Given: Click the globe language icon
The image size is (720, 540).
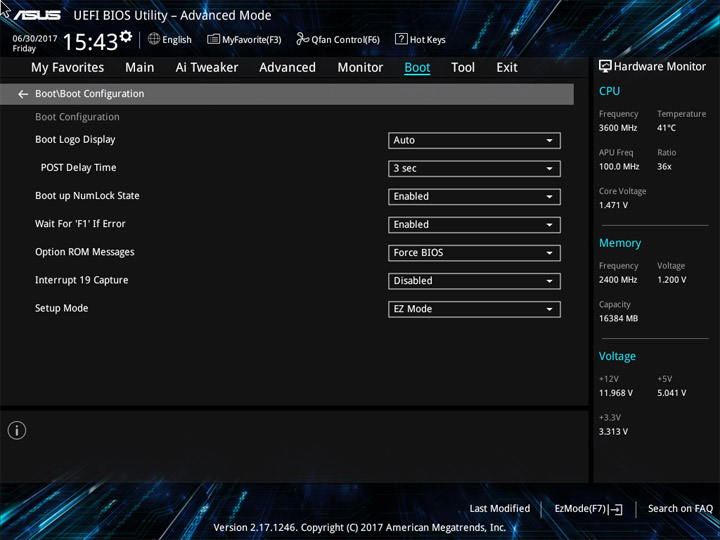Looking at the screenshot, I should [x=154, y=39].
